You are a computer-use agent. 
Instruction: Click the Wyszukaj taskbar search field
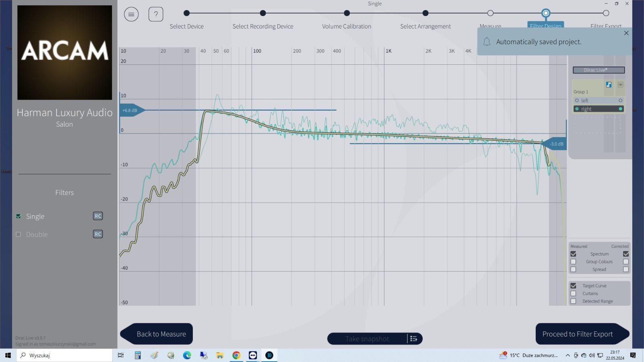tap(64, 356)
